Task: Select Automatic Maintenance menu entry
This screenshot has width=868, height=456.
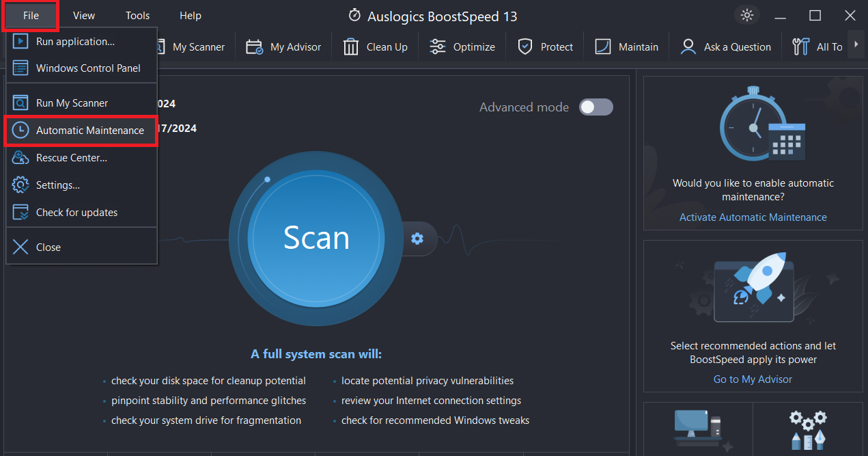Action: pyautogui.click(x=82, y=131)
